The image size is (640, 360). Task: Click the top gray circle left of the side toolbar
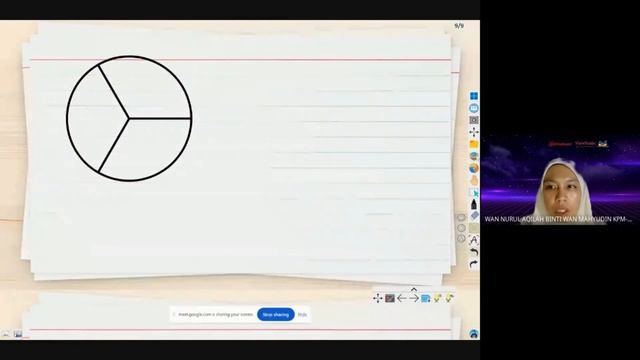click(461, 218)
